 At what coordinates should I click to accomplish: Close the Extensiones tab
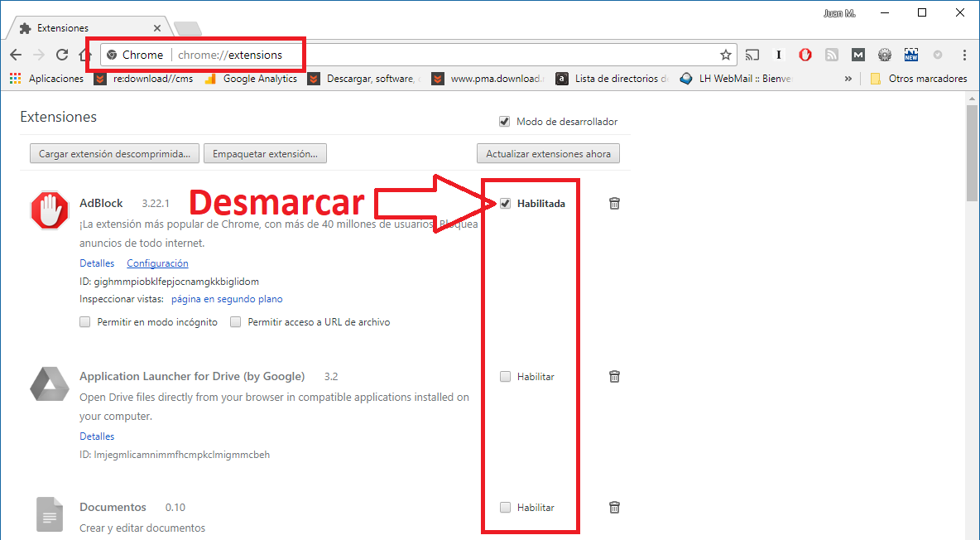pos(157,28)
